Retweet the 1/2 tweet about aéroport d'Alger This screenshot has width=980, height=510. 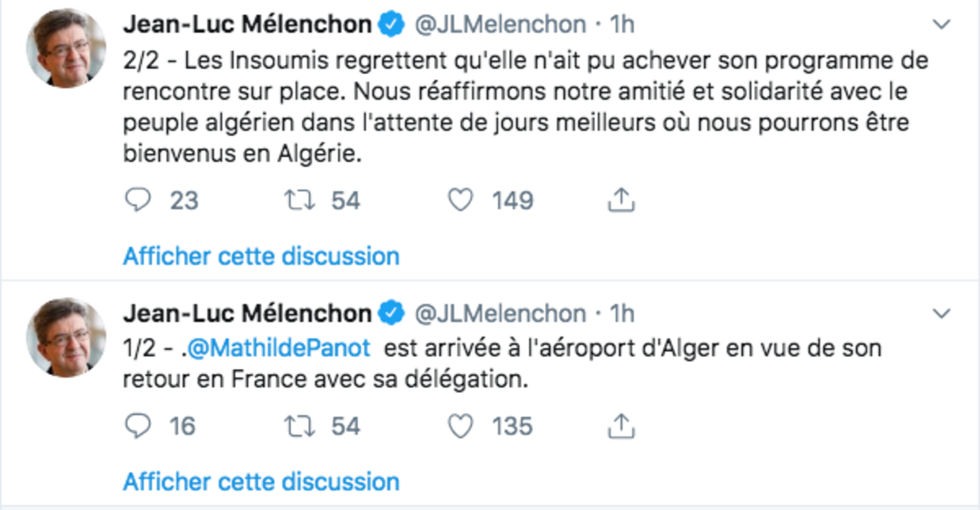point(300,426)
